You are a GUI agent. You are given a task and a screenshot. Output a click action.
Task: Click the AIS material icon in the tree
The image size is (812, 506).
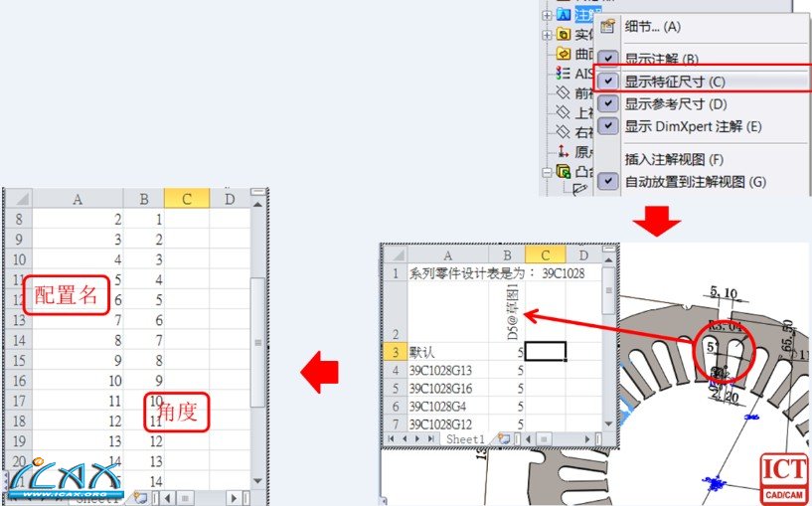[x=564, y=73]
